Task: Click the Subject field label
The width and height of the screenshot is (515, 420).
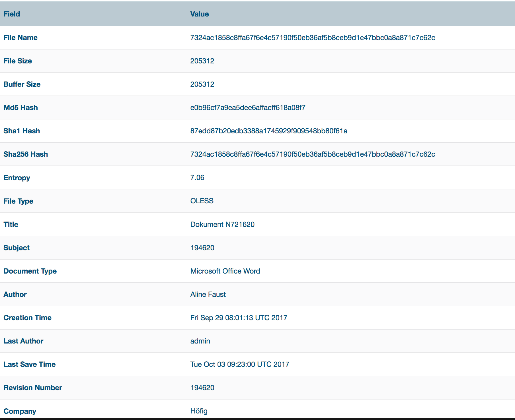Action: pos(17,248)
